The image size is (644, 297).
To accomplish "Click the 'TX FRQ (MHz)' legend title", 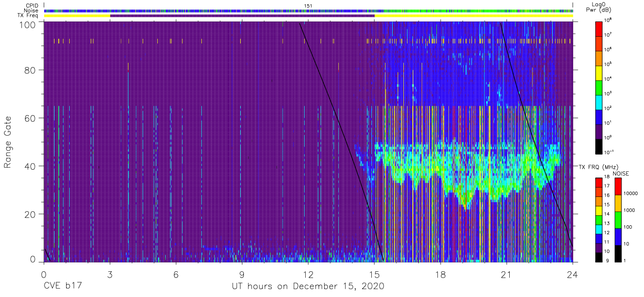I will (x=598, y=167).
